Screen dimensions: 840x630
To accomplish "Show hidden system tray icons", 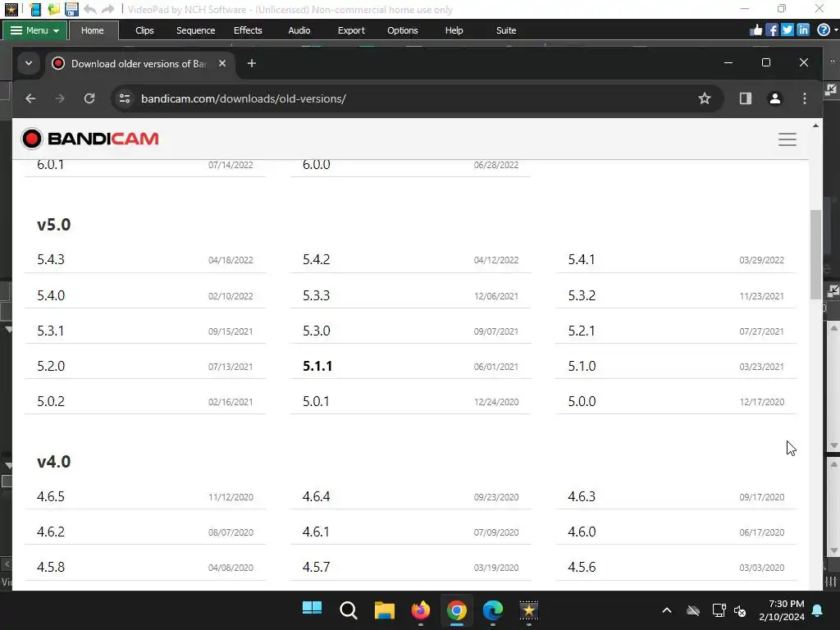I will click(x=667, y=610).
